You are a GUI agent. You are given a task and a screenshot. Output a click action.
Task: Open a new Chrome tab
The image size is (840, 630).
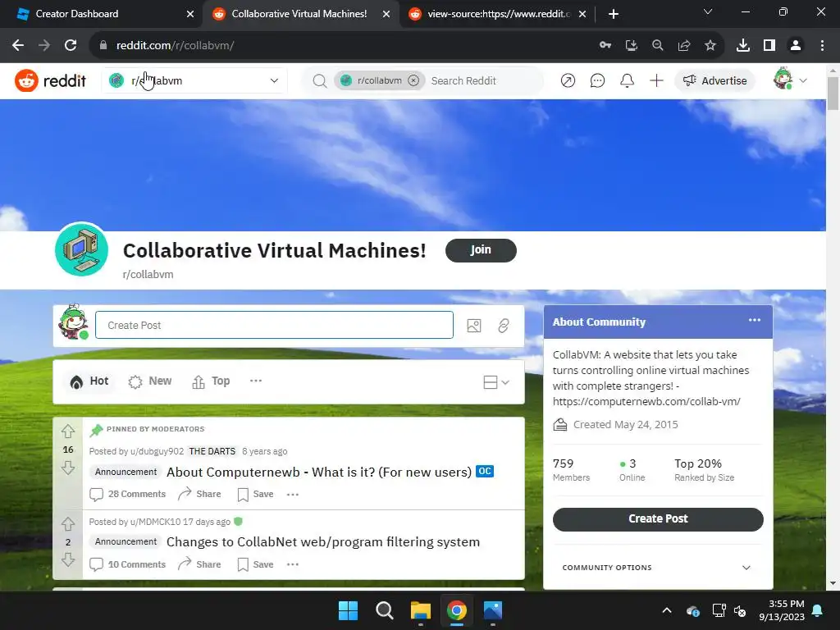(614, 14)
